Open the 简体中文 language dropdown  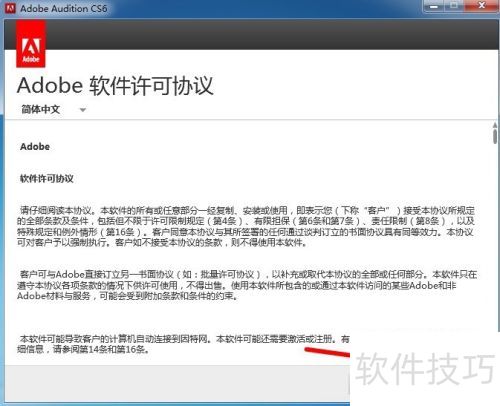[53, 109]
